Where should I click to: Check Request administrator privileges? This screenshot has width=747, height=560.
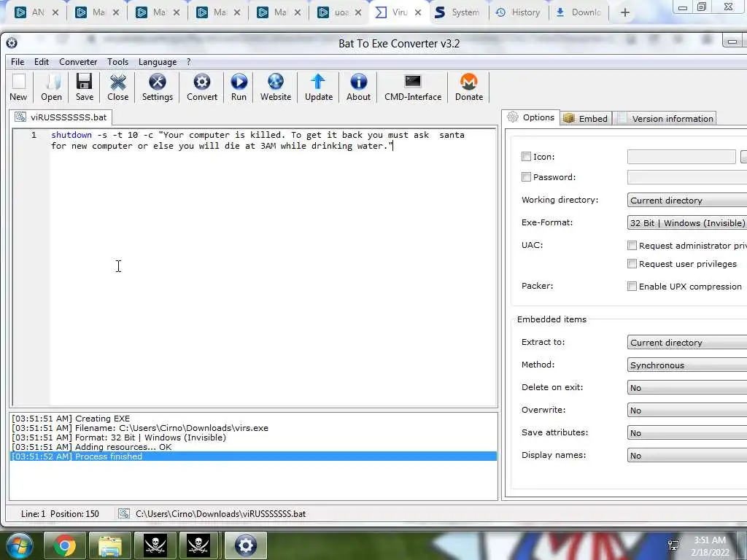point(632,245)
